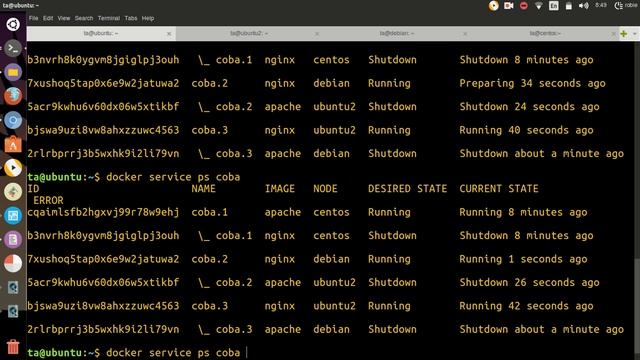Open the View menu
The height and width of the screenshot is (360, 640).
pos(64,18)
